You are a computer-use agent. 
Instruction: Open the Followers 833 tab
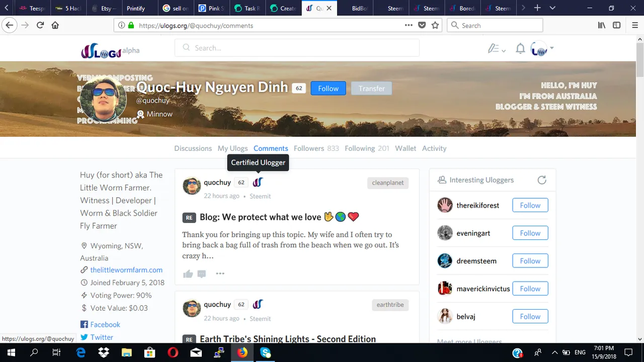(316, 148)
